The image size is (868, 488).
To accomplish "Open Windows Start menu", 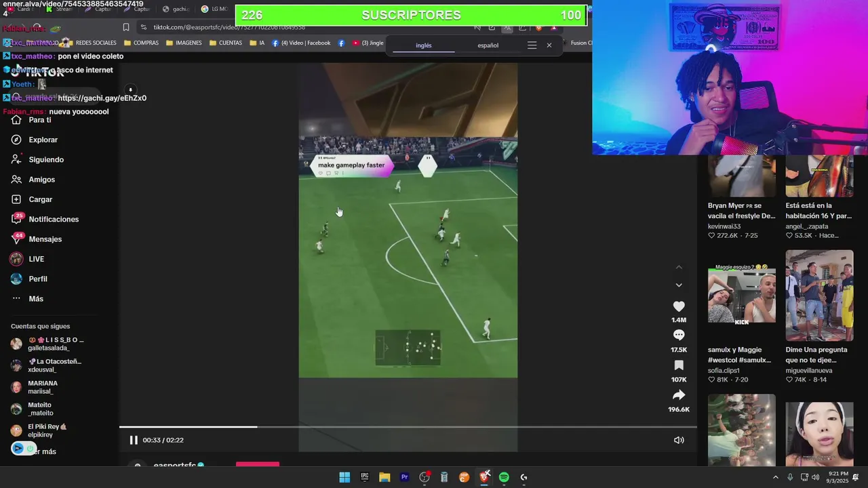I will [x=344, y=477].
